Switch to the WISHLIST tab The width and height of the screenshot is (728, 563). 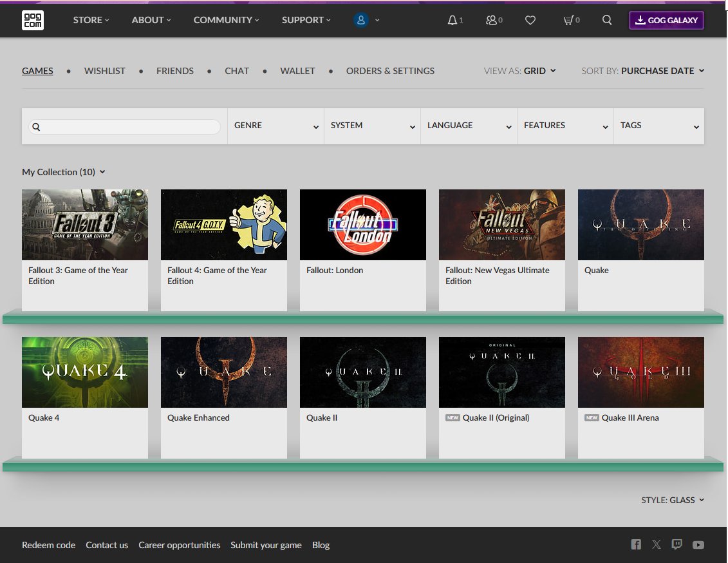pyautogui.click(x=104, y=71)
